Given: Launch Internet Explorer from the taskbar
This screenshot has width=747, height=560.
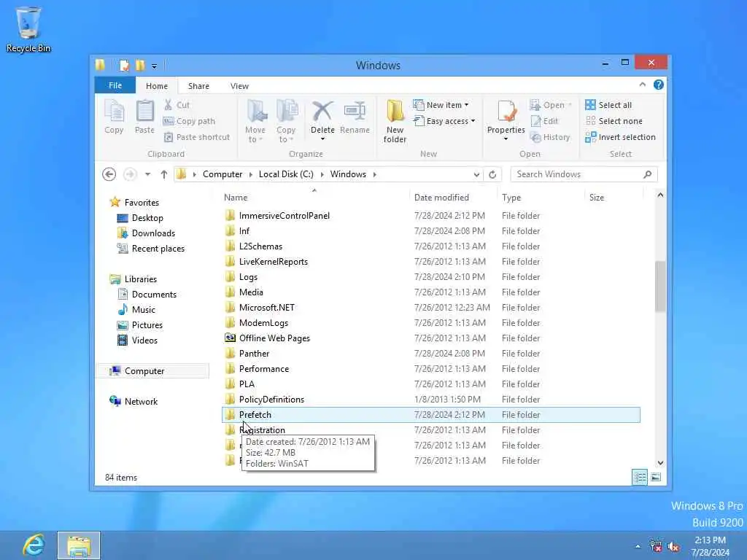Looking at the screenshot, I should coord(34,545).
